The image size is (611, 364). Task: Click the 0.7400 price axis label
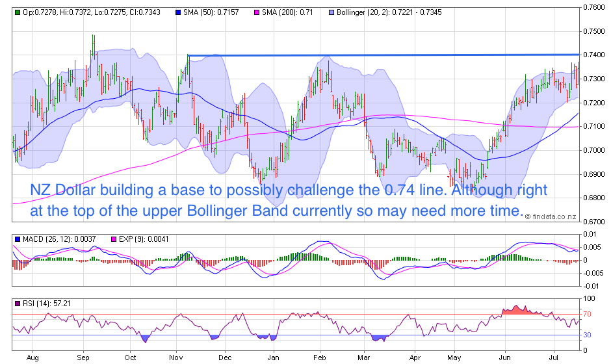coord(594,55)
